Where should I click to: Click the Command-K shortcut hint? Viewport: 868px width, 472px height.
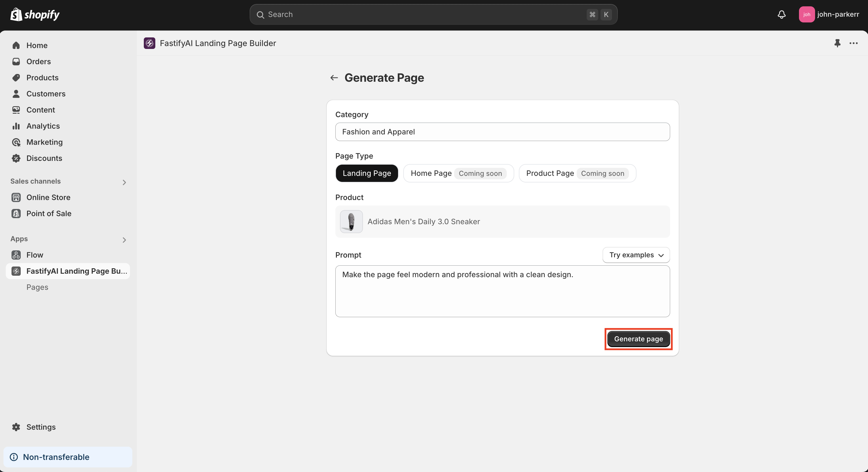pos(599,14)
